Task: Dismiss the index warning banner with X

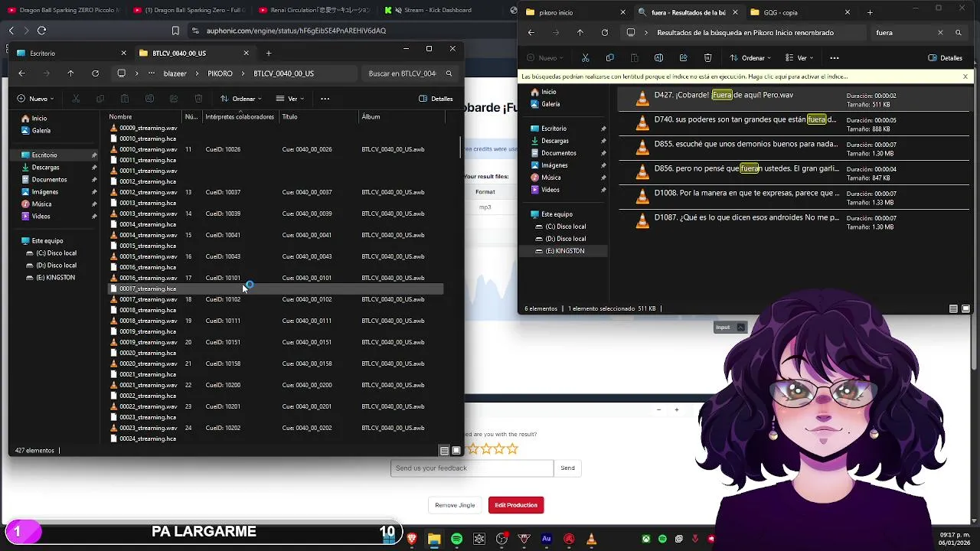Action: click(965, 77)
